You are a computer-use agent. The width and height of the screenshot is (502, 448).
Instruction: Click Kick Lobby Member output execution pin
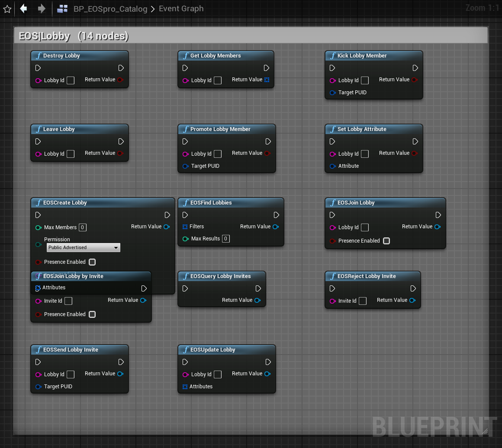415,68
